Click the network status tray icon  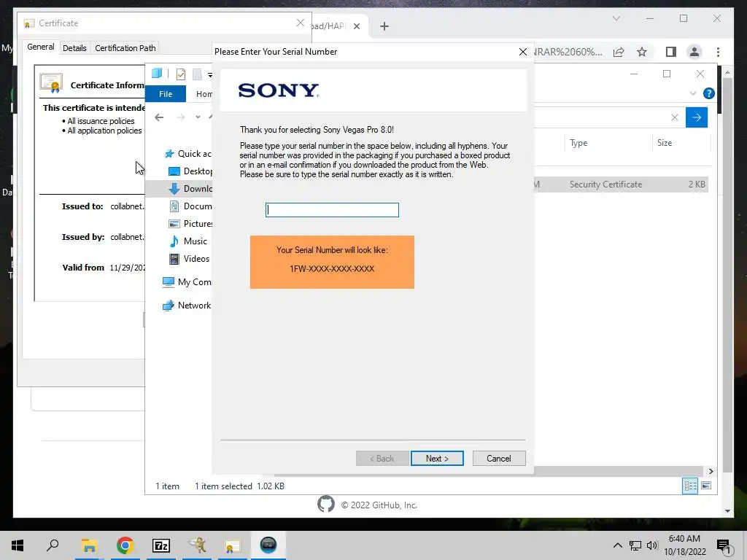coord(635,545)
